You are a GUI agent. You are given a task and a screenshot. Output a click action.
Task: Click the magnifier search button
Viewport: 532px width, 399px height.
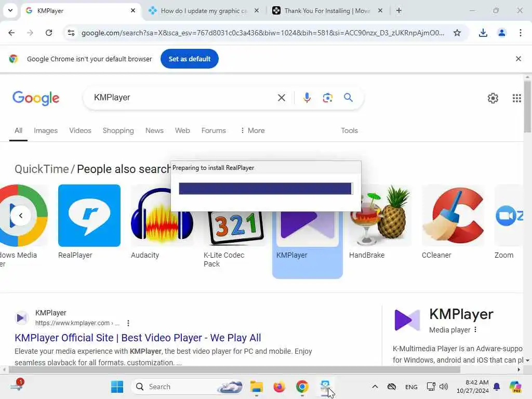coord(348,98)
